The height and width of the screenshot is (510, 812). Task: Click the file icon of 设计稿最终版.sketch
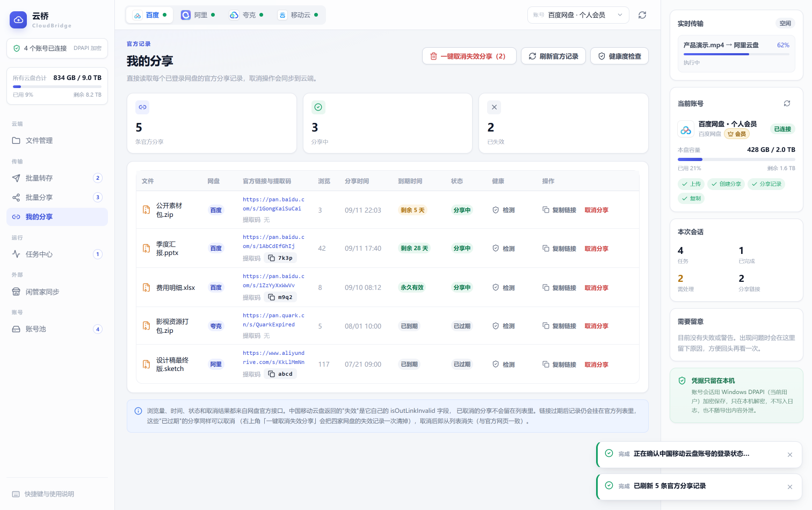tap(146, 365)
